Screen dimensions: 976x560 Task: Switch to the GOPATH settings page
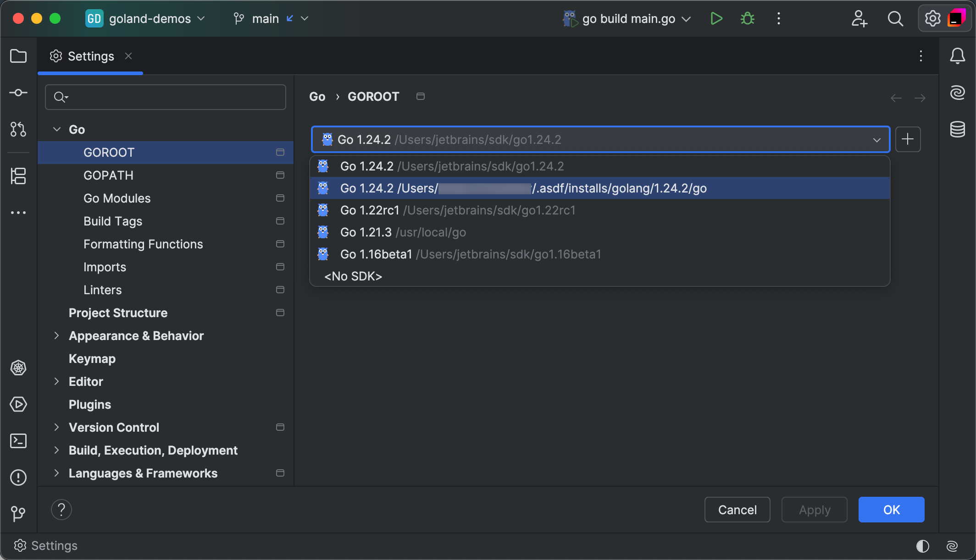click(x=108, y=175)
